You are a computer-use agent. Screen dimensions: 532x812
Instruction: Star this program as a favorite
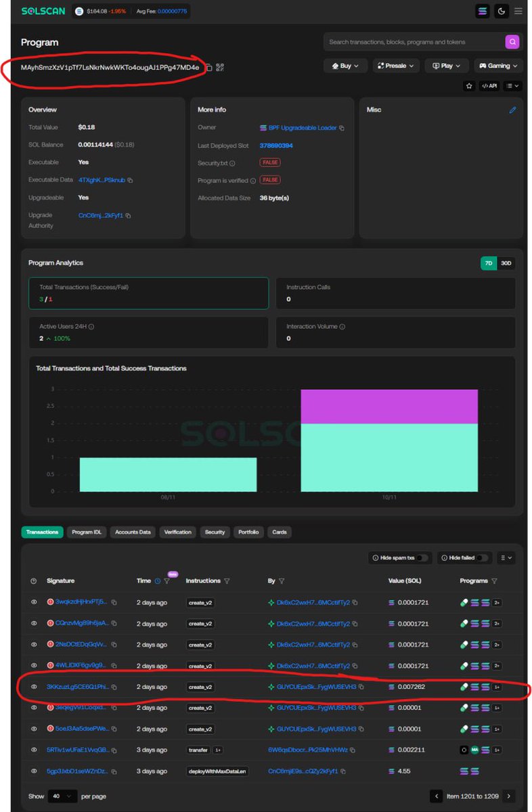point(469,86)
